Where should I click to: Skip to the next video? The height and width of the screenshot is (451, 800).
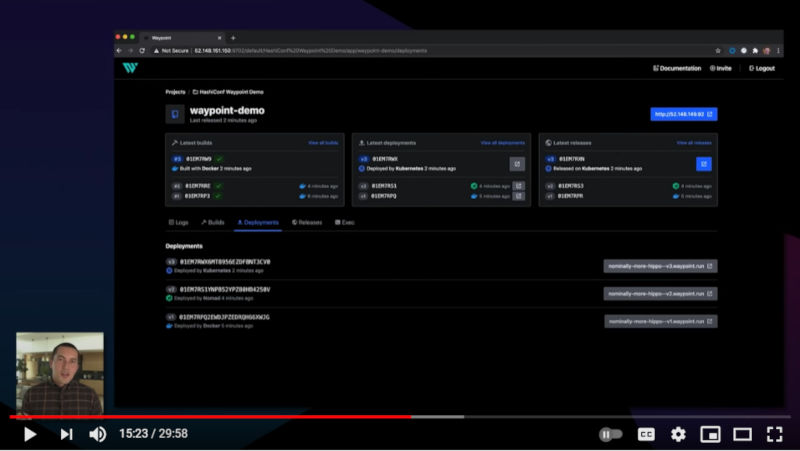[66, 434]
